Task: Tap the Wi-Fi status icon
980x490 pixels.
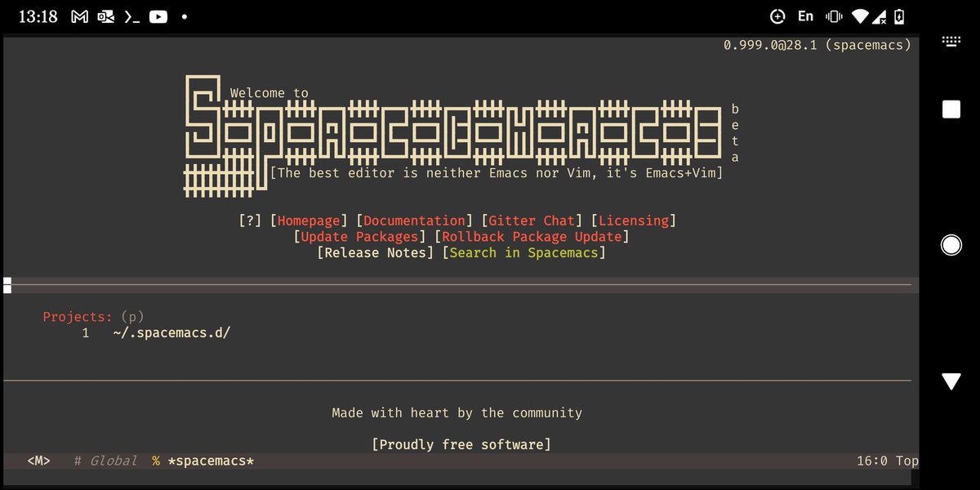Action: (859, 16)
